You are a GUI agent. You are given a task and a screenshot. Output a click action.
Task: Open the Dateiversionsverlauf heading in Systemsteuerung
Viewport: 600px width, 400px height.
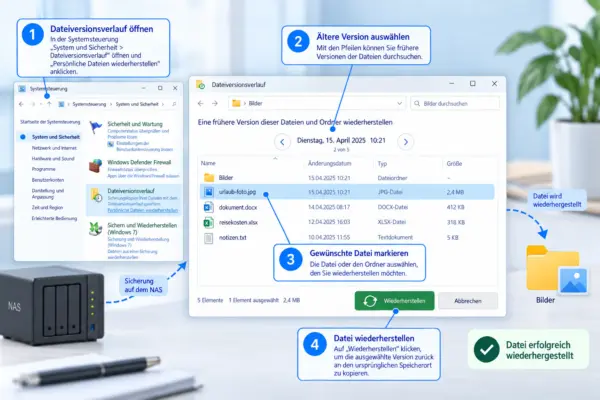tap(131, 191)
